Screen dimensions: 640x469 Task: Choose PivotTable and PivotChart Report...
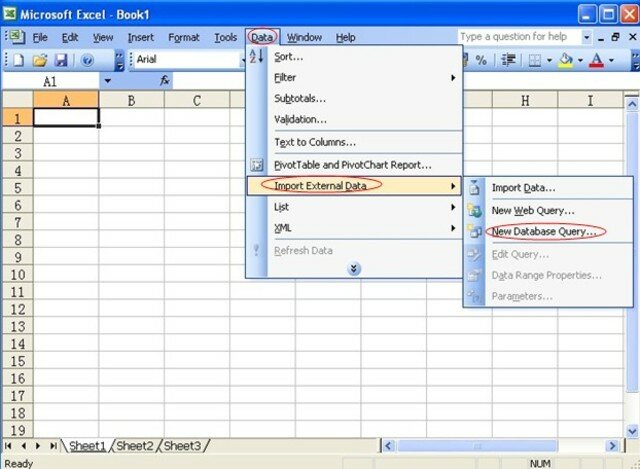click(354, 165)
